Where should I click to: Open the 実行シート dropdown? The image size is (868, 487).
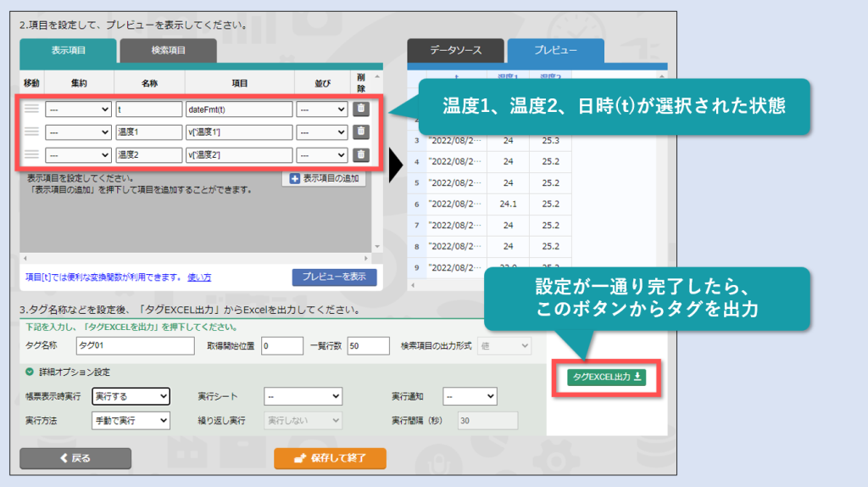coord(303,396)
